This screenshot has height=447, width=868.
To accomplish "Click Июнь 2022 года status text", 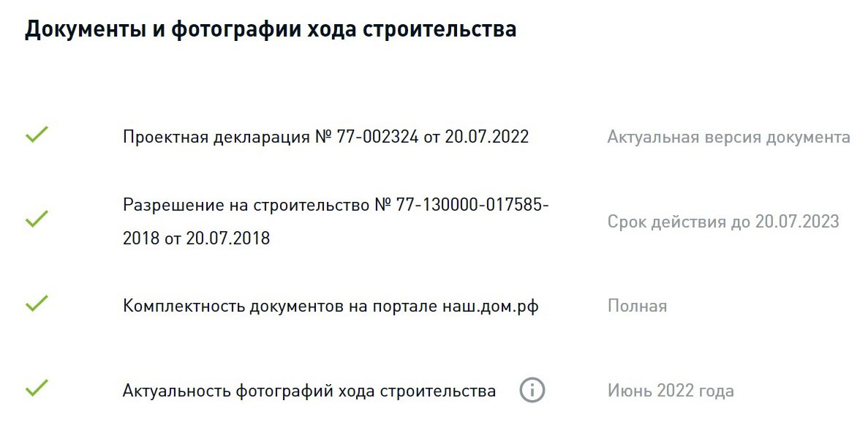I will 671,391.
